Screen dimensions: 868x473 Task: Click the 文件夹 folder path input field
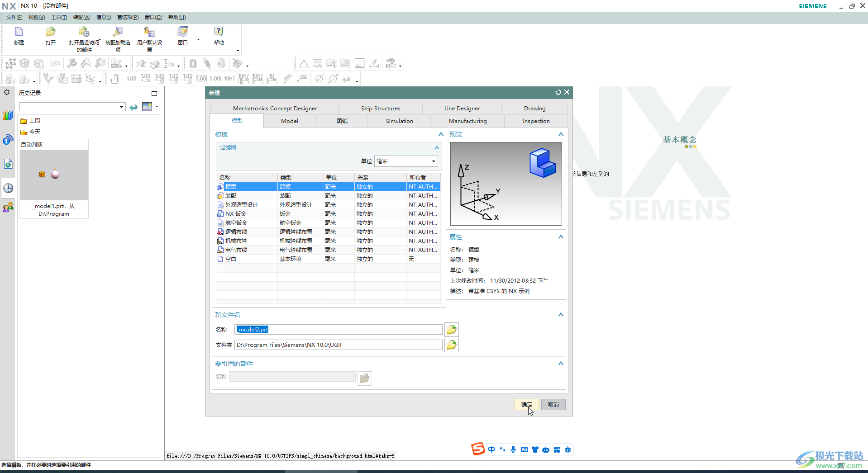[x=339, y=345]
